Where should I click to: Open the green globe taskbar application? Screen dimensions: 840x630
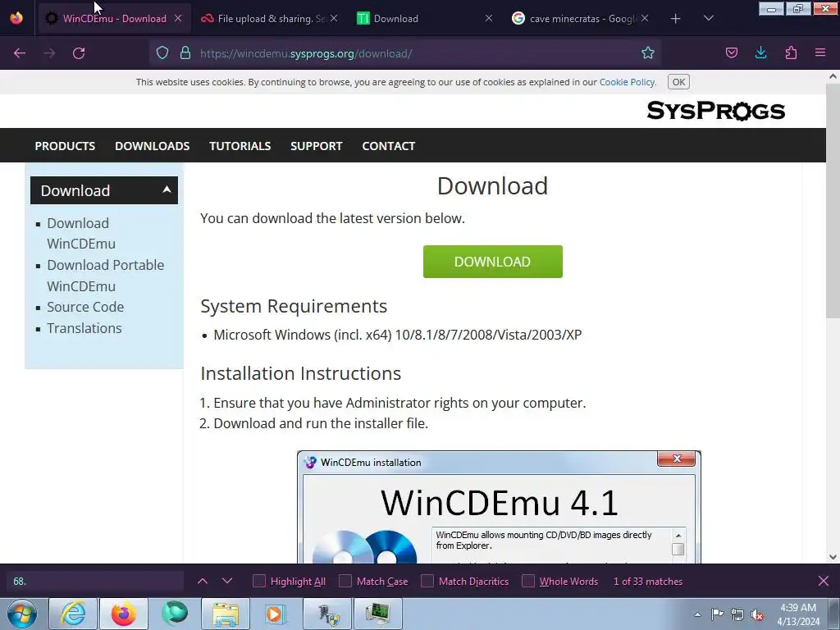coord(175,614)
